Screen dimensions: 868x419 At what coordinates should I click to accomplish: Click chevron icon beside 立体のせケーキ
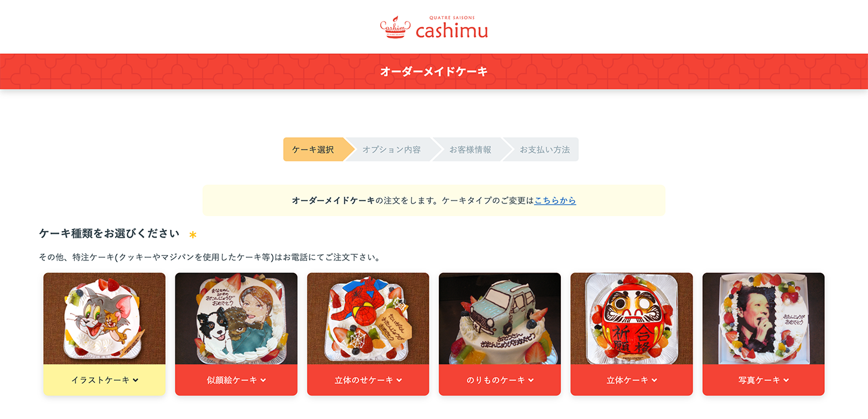(x=399, y=380)
